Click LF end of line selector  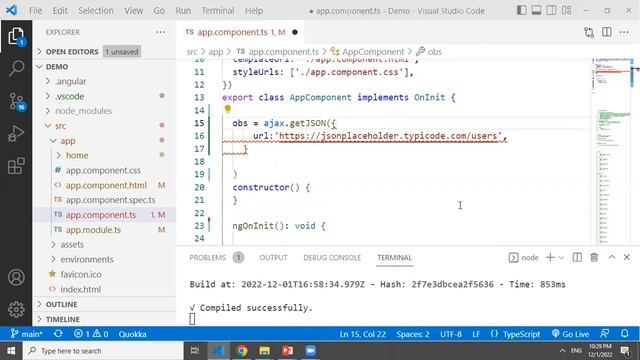click(x=476, y=334)
